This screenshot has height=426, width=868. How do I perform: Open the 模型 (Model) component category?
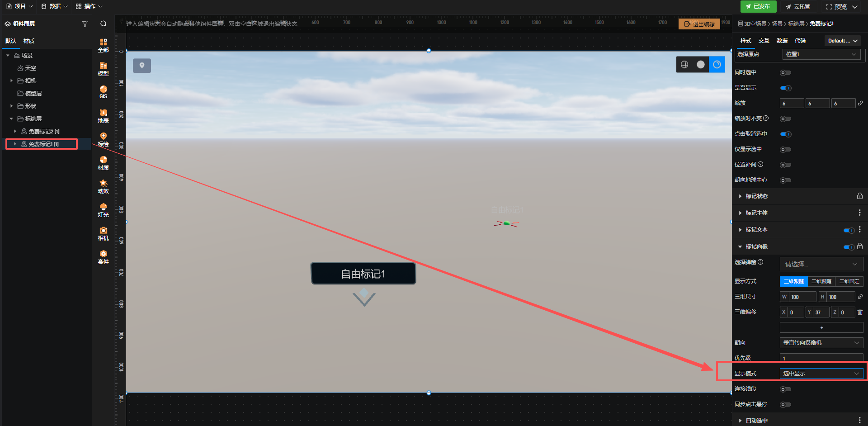[103, 69]
